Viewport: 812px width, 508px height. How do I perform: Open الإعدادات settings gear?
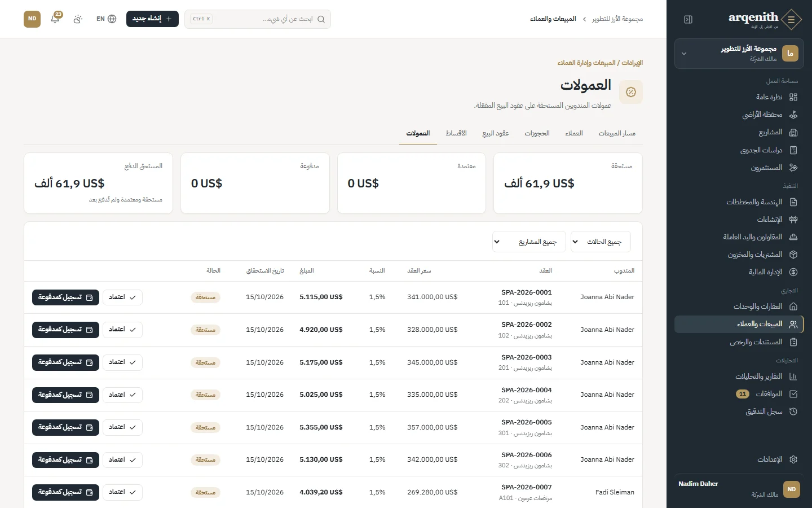coord(793,459)
